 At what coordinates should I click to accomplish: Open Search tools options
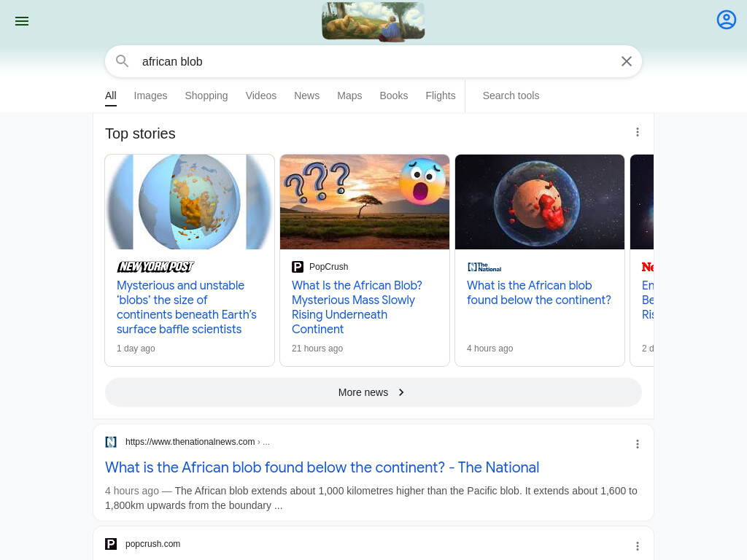pyautogui.click(x=511, y=96)
